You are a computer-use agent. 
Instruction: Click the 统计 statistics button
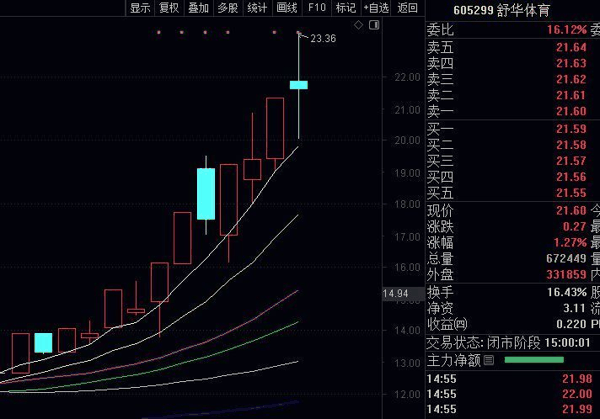click(257, 8)
